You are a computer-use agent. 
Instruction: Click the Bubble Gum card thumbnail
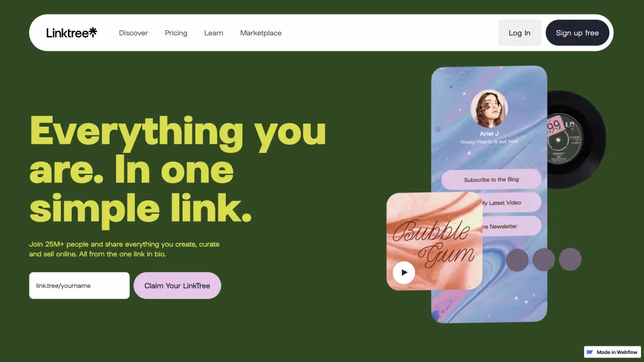coord(435,241)
